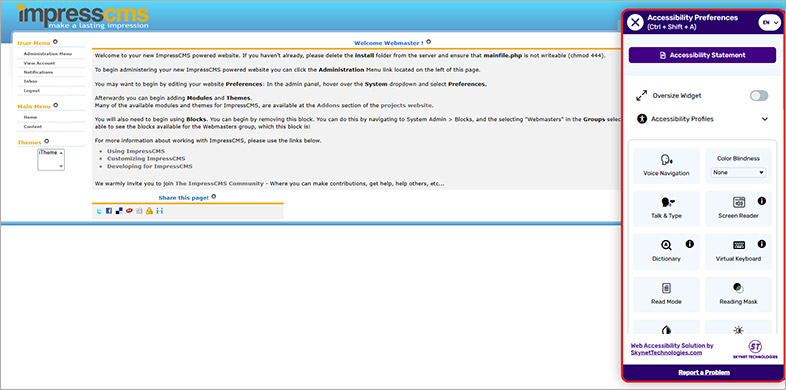Collapse the Share this page block

pos(214,197)
